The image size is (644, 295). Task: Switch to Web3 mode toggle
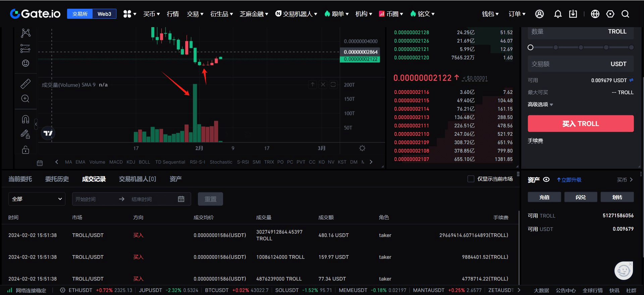pos(104,14)
